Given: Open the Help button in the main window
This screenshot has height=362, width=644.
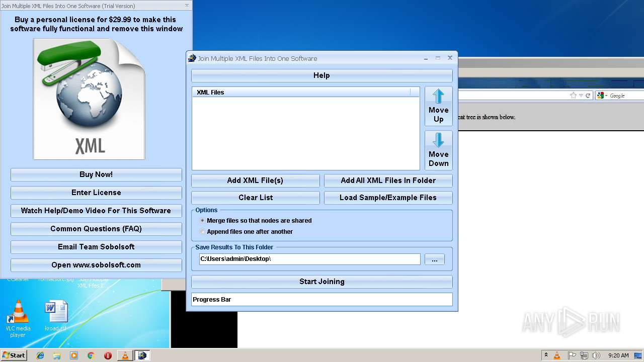Looking at the screenshot, I should 321,75.
